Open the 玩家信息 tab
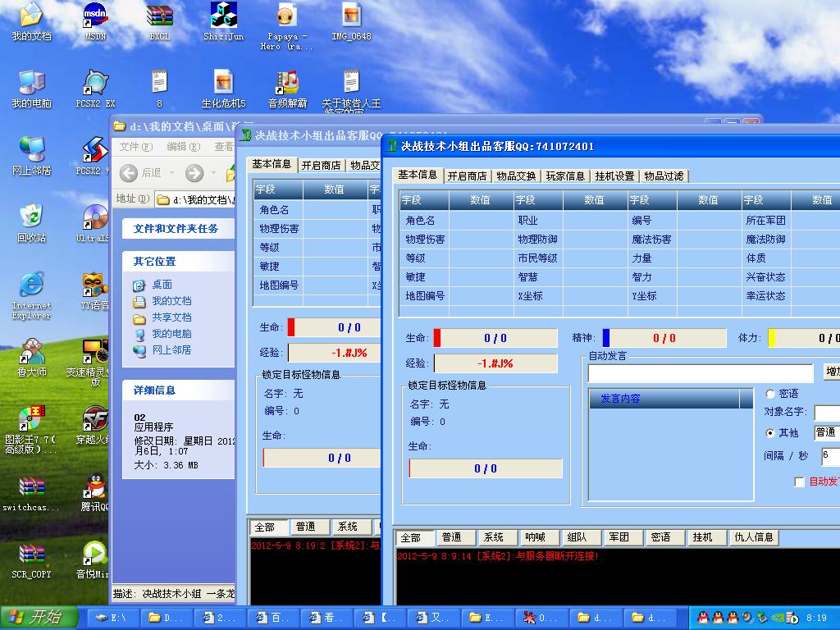This screenshot has height=630, width=840. [565, 176]
